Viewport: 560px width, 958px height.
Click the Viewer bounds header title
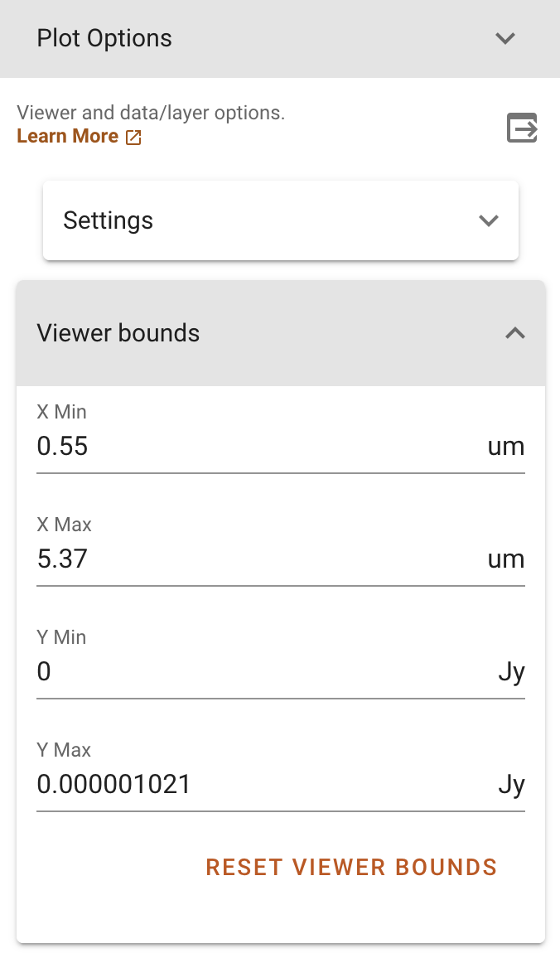(x=118, y=333)
